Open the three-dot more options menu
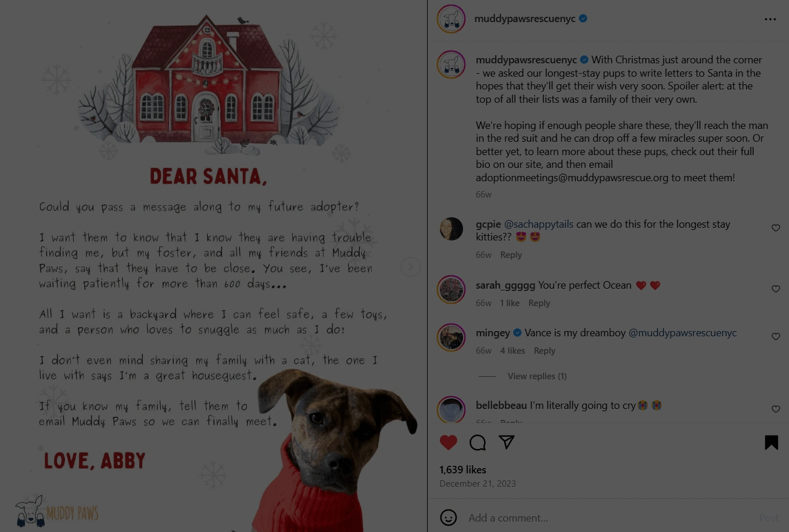 click(770, 19)
